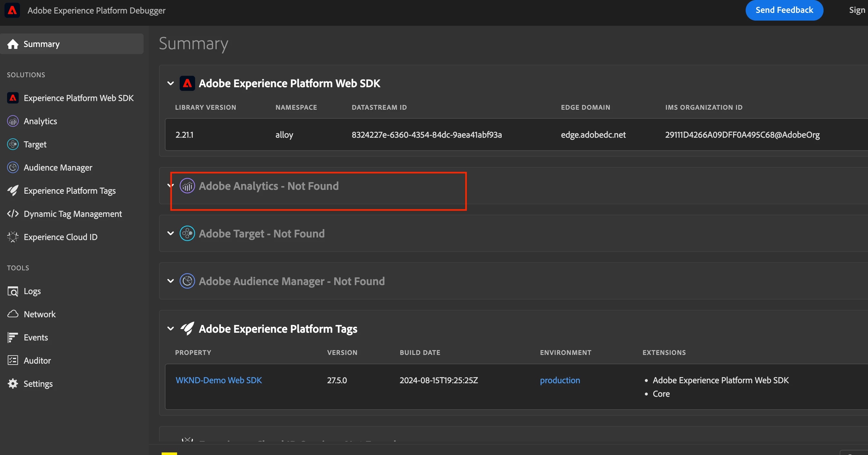This screenshot has height=455, width=868.
Task: Select the Experience Cloud ID icon
Action: pyautogui.click(x=13, y=237)
